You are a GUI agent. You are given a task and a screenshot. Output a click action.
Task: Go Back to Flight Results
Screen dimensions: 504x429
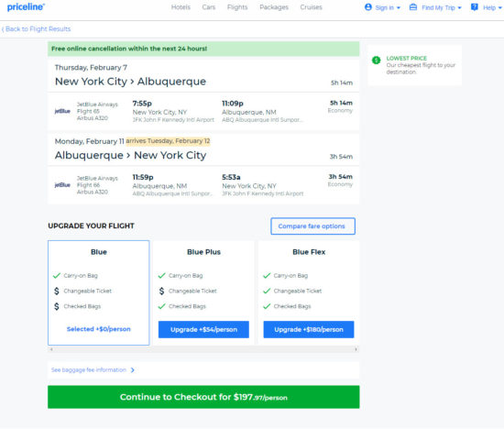tap(36, 29)
